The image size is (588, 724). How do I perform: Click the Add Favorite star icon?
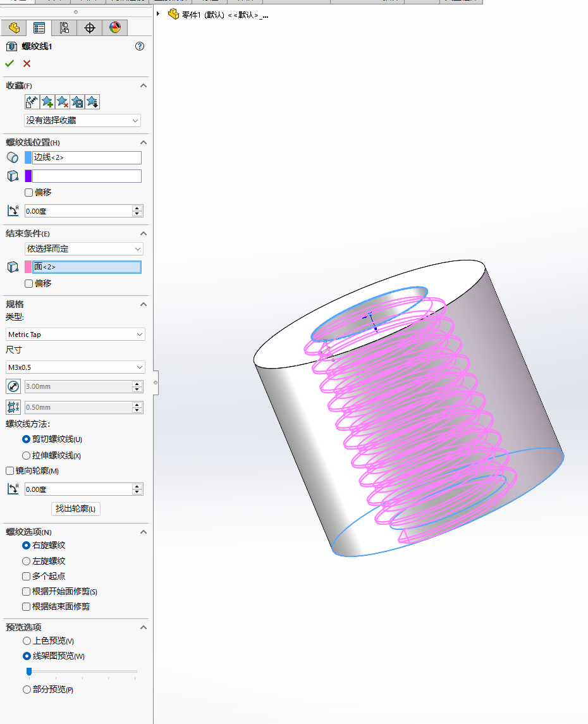click(x=47, y=102)
